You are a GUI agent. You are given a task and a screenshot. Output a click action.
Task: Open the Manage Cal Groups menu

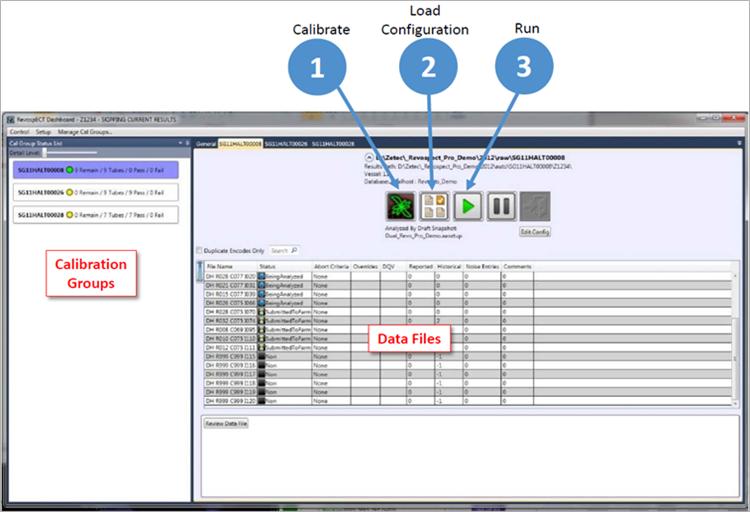[x=85, y=132]
